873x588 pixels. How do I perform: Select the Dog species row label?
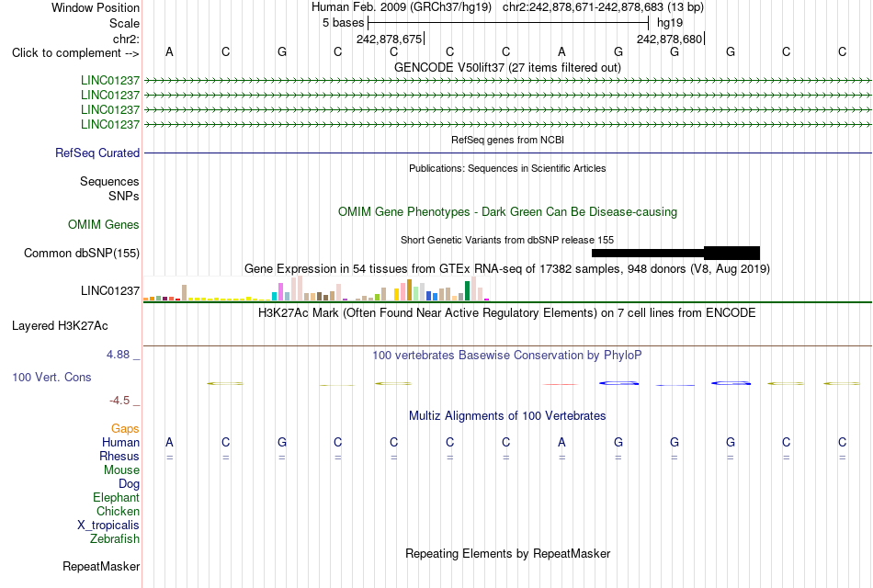coord(129,484)
